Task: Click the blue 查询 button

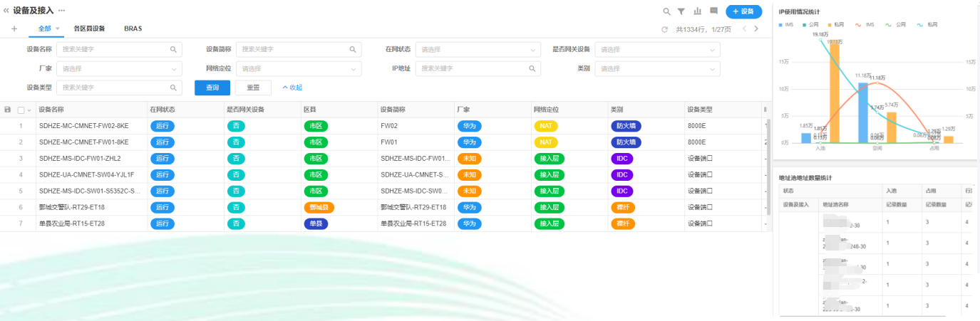Action: point(212,88)
